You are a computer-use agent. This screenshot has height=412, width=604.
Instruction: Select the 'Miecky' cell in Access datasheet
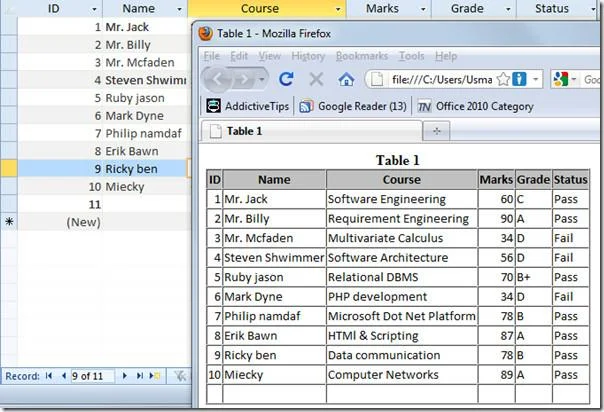[145, 186]
